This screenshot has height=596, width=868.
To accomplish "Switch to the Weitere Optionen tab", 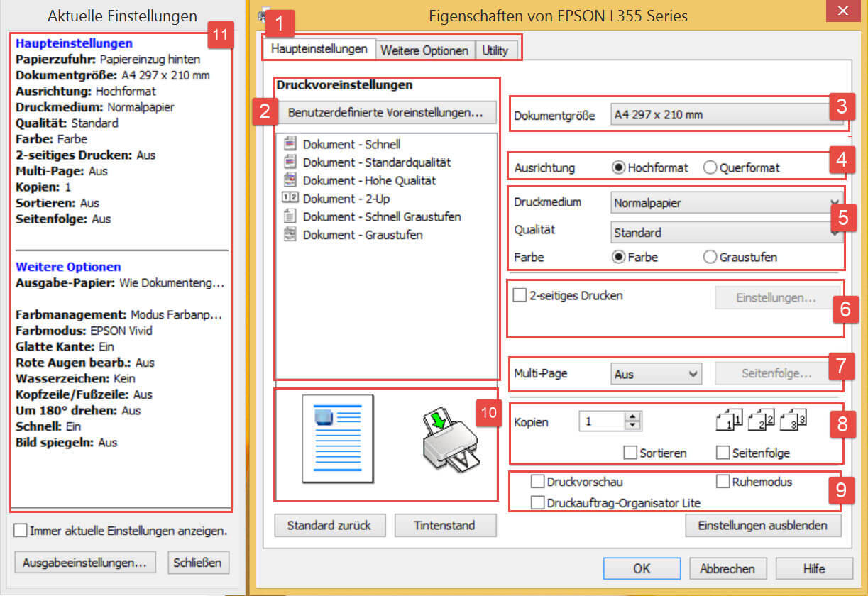I will point(424,50).
